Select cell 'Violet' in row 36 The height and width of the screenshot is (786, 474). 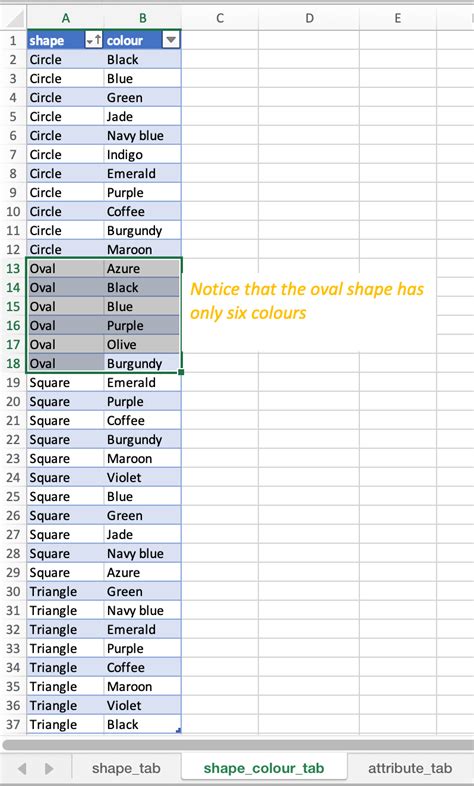pos(143,705)
